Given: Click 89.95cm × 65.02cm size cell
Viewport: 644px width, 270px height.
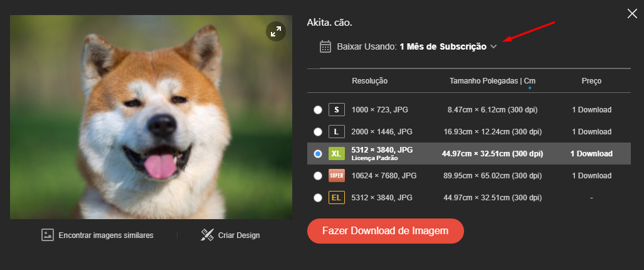Looking at the screenshot, I should [492, 176].
